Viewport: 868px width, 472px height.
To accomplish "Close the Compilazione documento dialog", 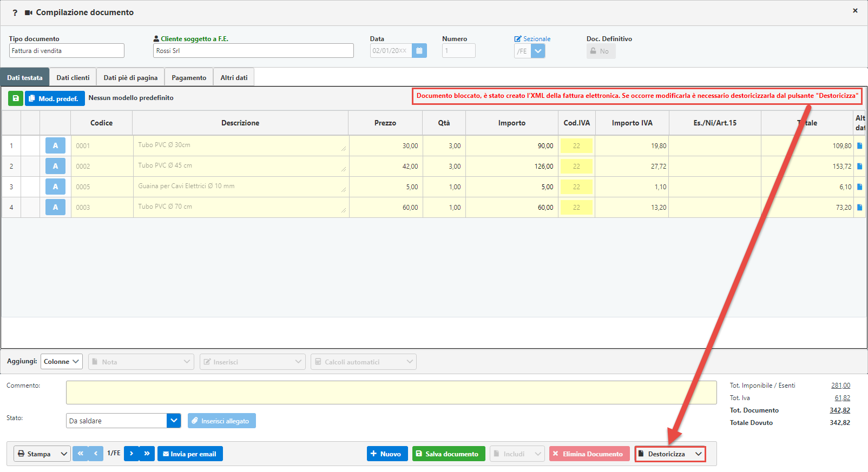I will (855, 10).
